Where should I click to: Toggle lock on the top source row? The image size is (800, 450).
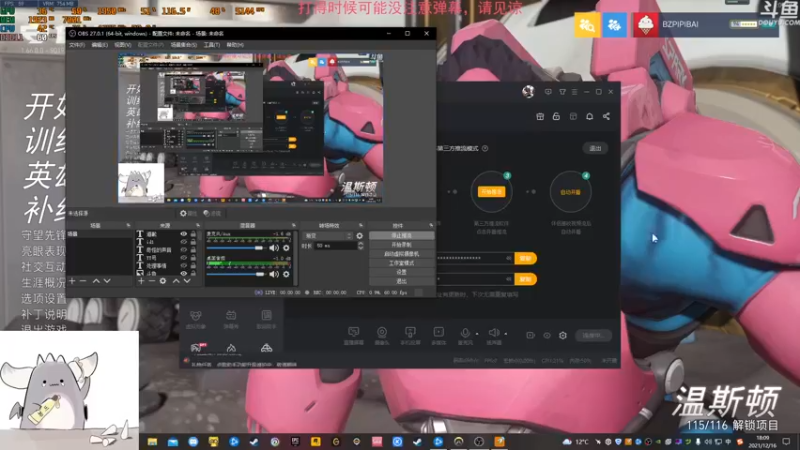tap(193, 234)
